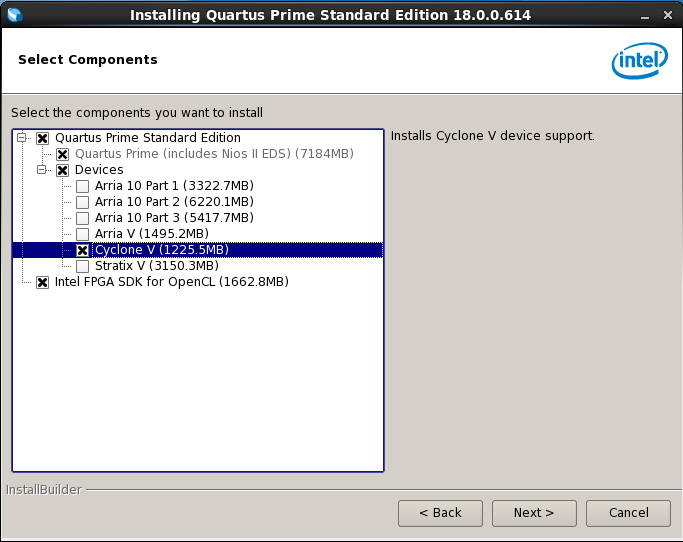Click the Back button
Image resolution: width=683 pixels, height=542 pixels.
[x=440, y=513]
